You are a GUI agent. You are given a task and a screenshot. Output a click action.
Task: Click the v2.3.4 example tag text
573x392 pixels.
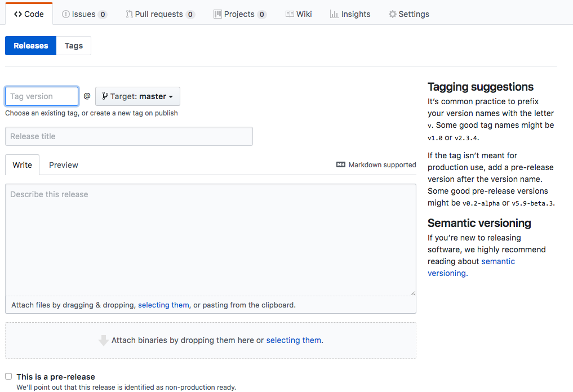pyautogui.click(x=465, y=138)
